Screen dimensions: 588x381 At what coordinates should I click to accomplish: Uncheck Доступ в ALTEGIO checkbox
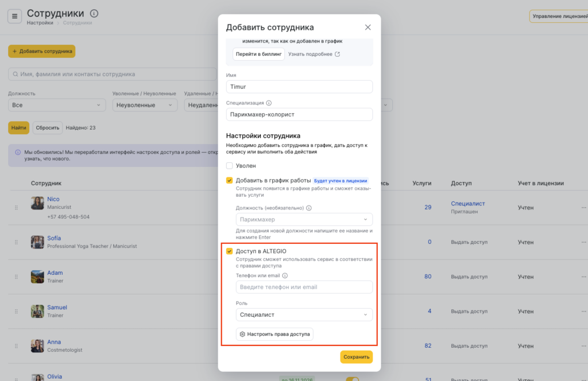point(230,251)
